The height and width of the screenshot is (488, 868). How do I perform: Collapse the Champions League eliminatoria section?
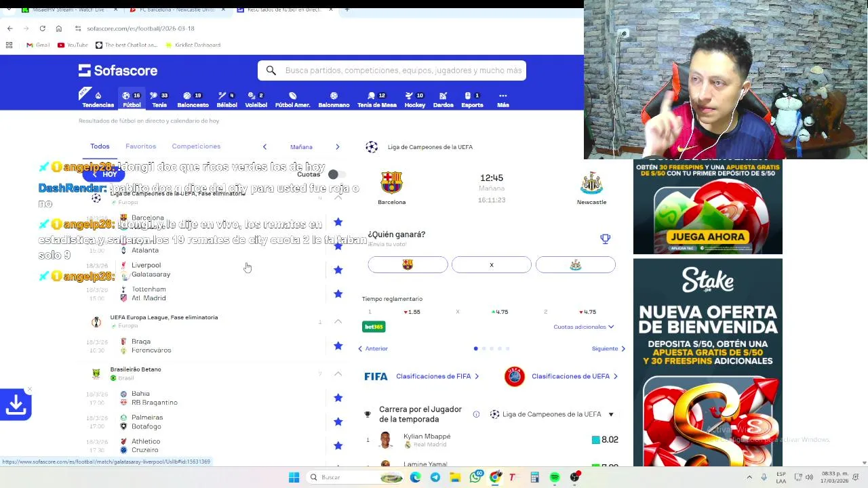coord(338,197)
